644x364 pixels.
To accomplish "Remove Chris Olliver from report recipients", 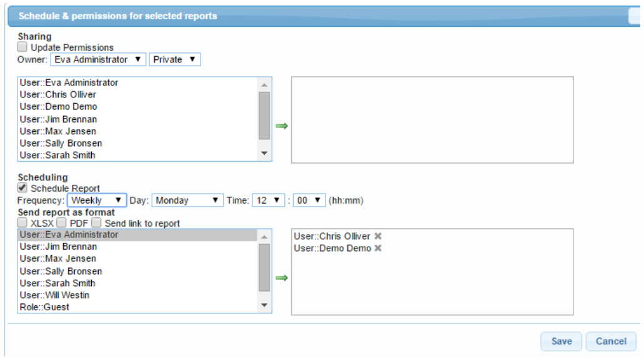I will click(378, 236).
